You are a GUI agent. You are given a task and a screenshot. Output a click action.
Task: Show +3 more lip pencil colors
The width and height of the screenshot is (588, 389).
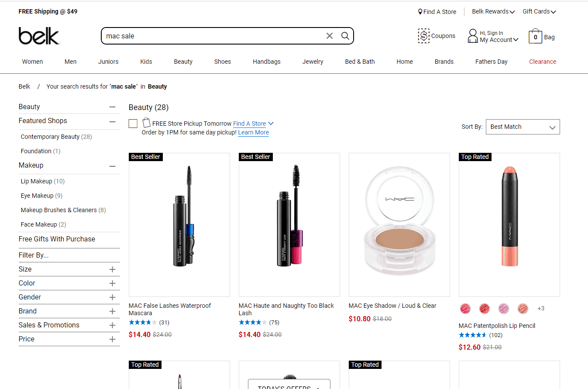pos(541,309)
